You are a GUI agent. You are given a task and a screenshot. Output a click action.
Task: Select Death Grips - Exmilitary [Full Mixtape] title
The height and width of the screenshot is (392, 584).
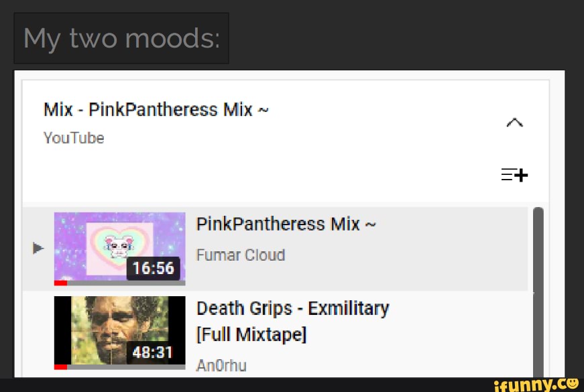click(x=293, y=321)
